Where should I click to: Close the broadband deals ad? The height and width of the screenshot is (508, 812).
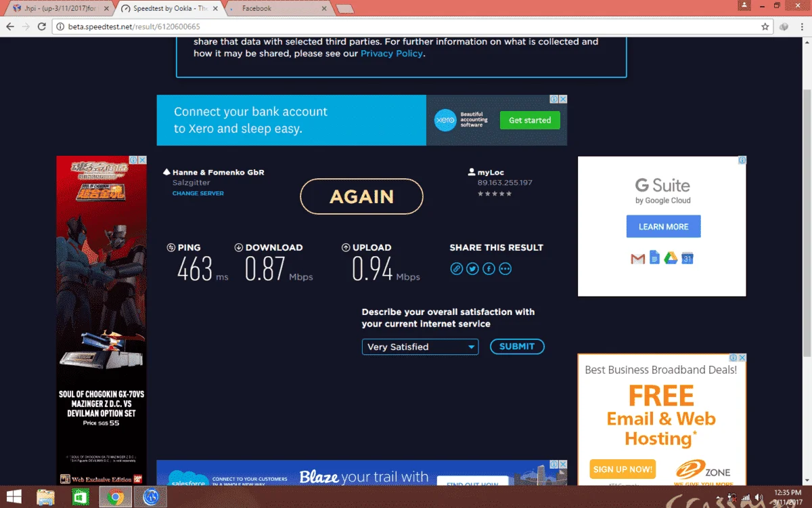point(742,358)
